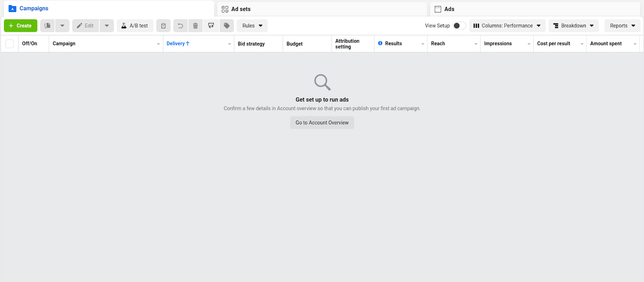This screenshot has height=282, width=644.
Task: Click the tag label icon
Action: click(x=227, y=26)
